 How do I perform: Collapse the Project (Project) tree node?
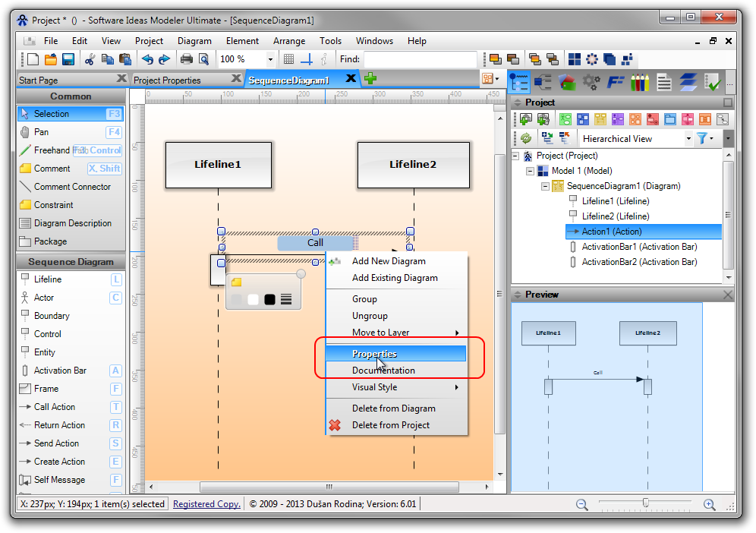point(515,156)
